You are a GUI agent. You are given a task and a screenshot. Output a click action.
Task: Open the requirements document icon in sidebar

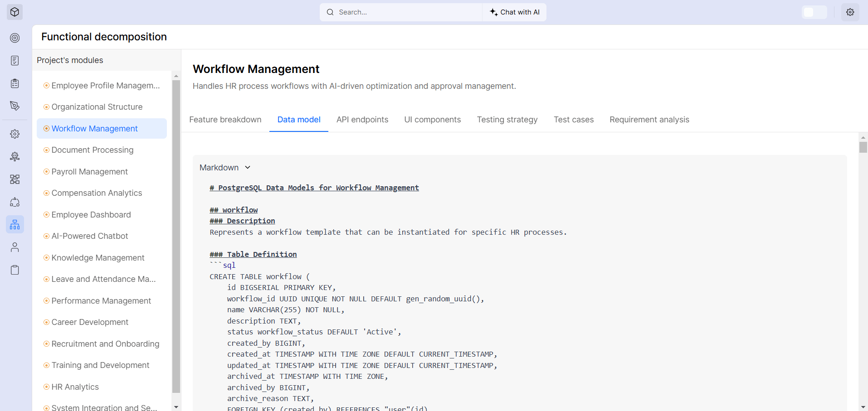15,60
